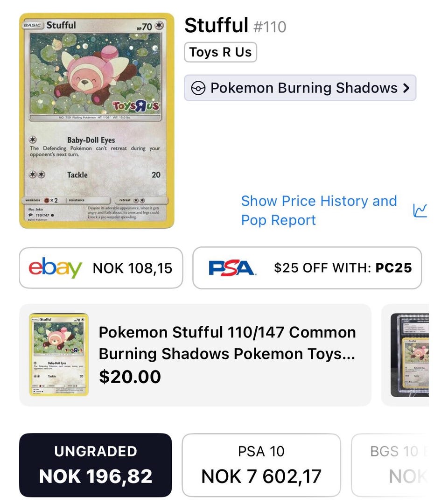Click the Show Price History and Pop Report link
Image resolution: width=448 pixels, height=504 pixels.
click(x=319, y=210)
